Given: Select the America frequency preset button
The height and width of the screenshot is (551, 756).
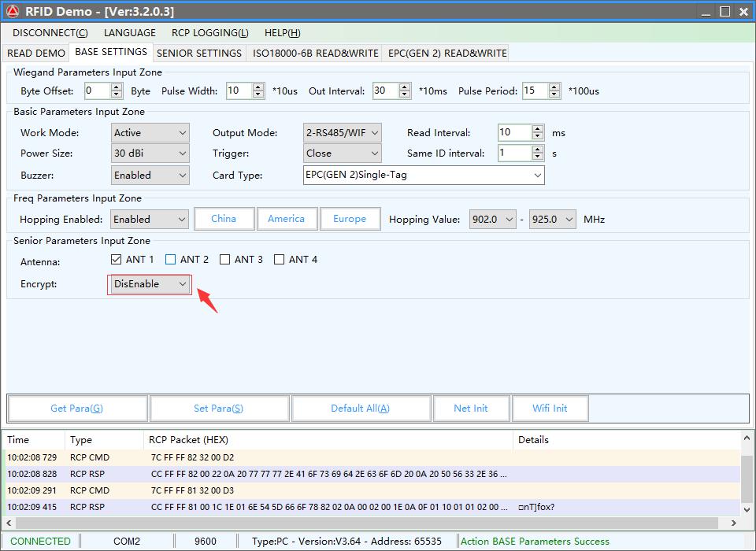Looking at the screenshot, I should coord(286,219).
